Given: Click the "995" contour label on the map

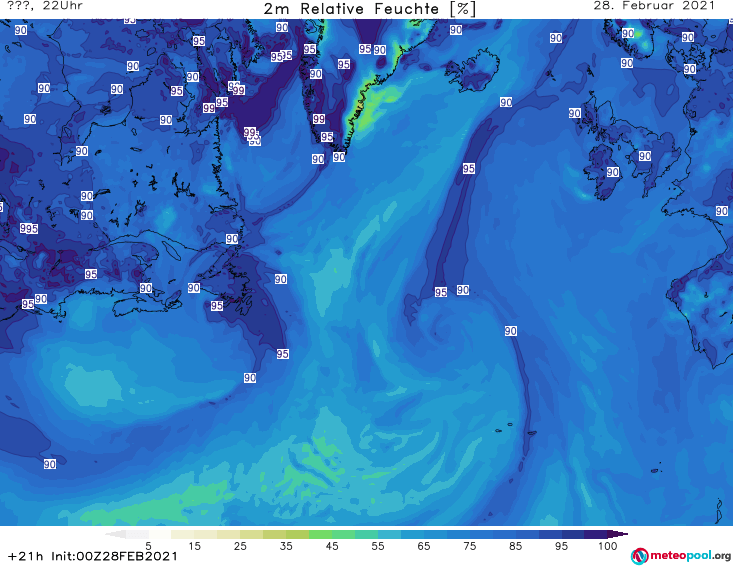Looking at the screenshot, I should point(29,229).
